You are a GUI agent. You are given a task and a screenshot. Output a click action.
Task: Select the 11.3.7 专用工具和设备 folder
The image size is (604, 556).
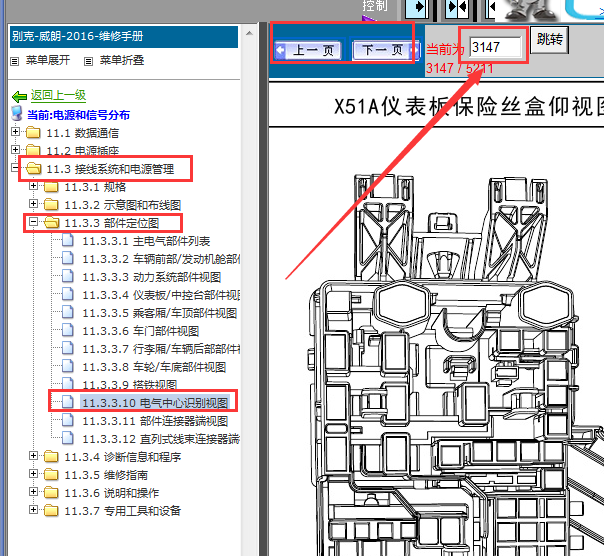(122, 511)
